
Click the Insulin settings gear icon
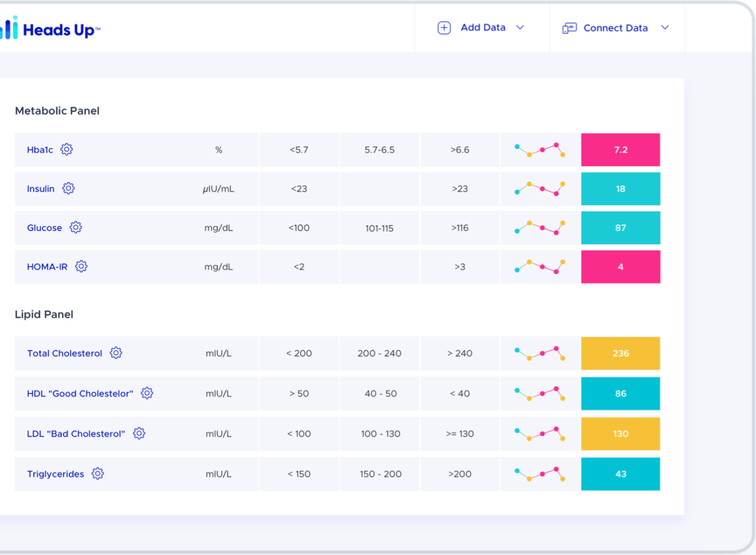coord(69,189)
